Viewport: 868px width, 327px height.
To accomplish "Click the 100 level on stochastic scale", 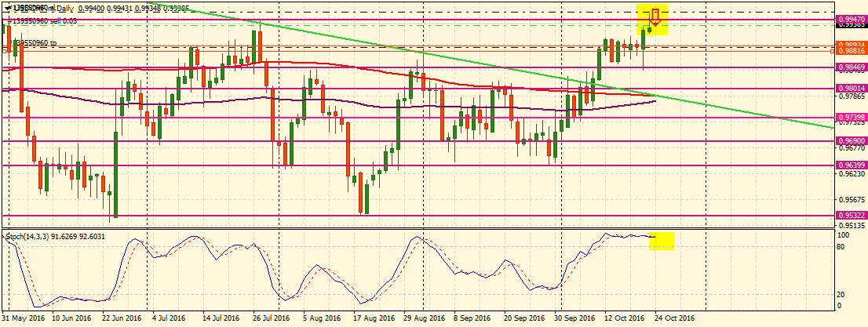I will 844,236.
